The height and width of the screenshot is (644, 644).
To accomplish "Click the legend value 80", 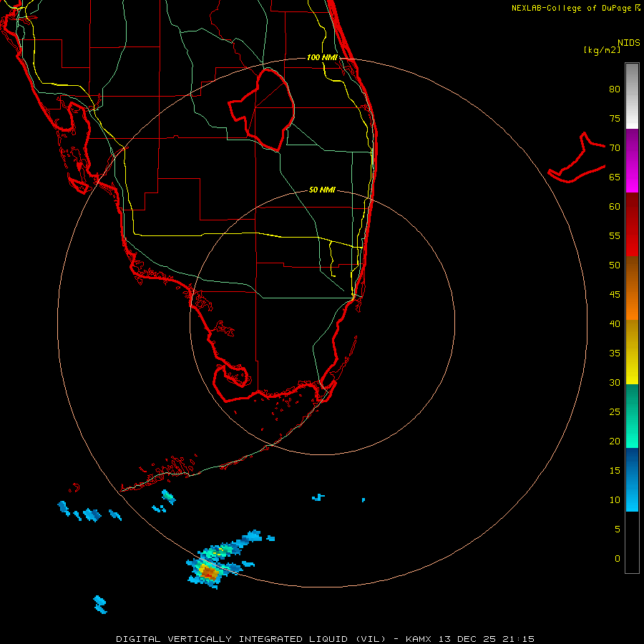I will (615, 89).
